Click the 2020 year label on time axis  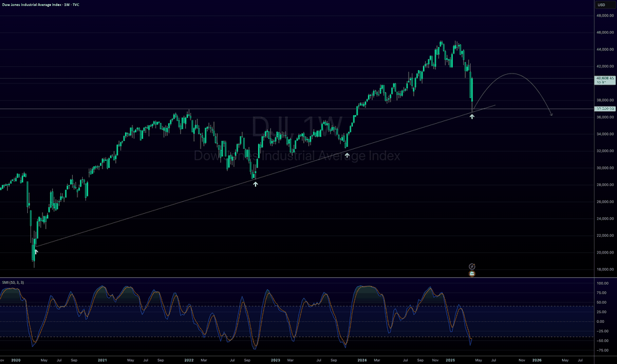16,360
